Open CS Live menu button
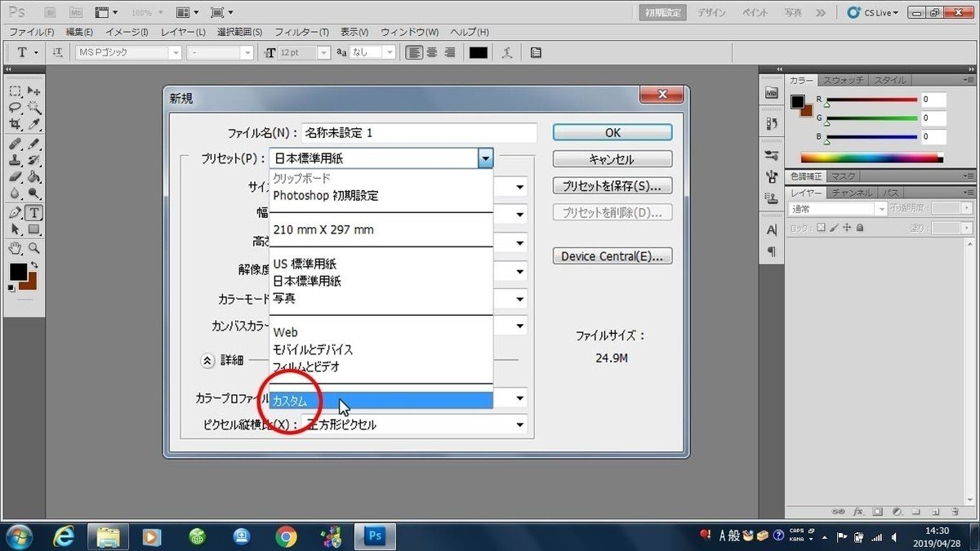The width and height of the screenshot is (980, 551). tap(874, 12)
